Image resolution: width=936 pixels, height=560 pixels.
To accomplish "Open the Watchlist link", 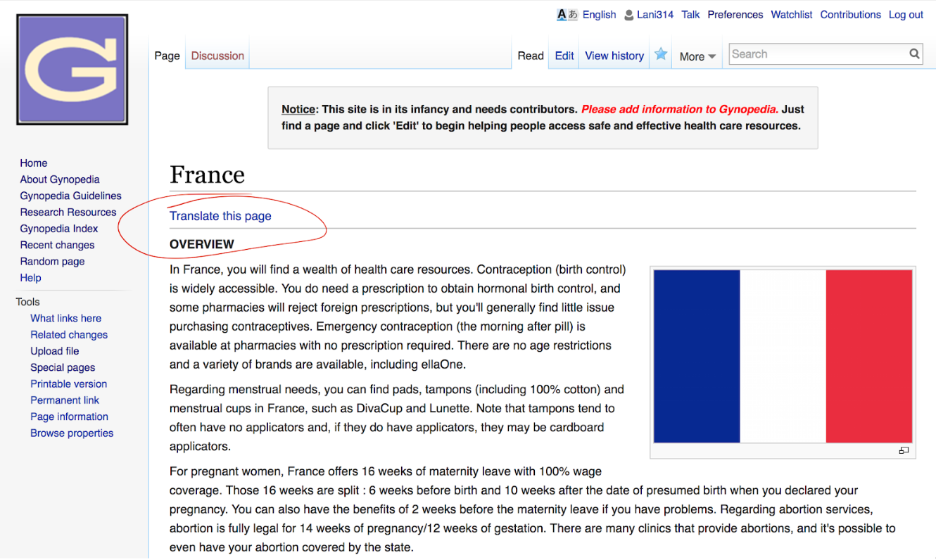I will click(791, 15).
